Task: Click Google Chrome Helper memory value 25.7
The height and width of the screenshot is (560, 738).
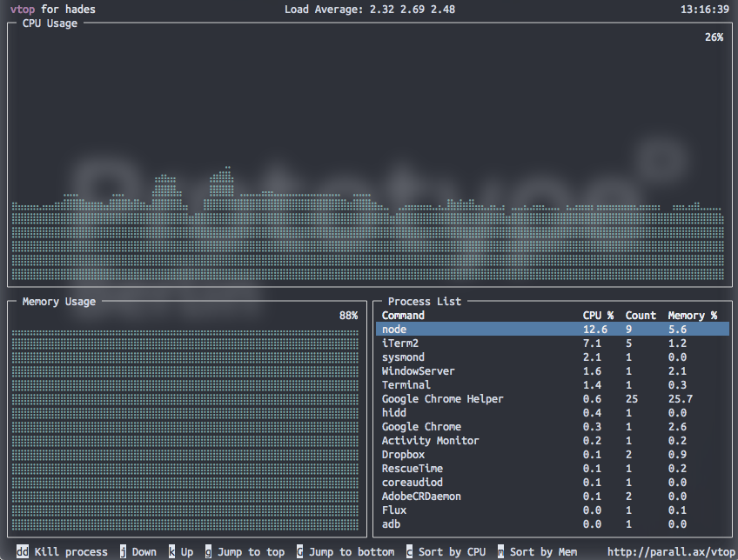Action: click(680, 399)
